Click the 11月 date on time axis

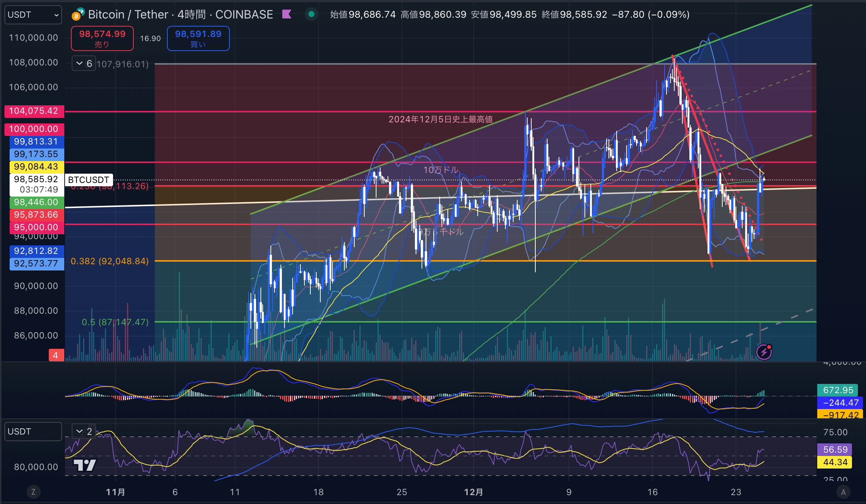116,492
